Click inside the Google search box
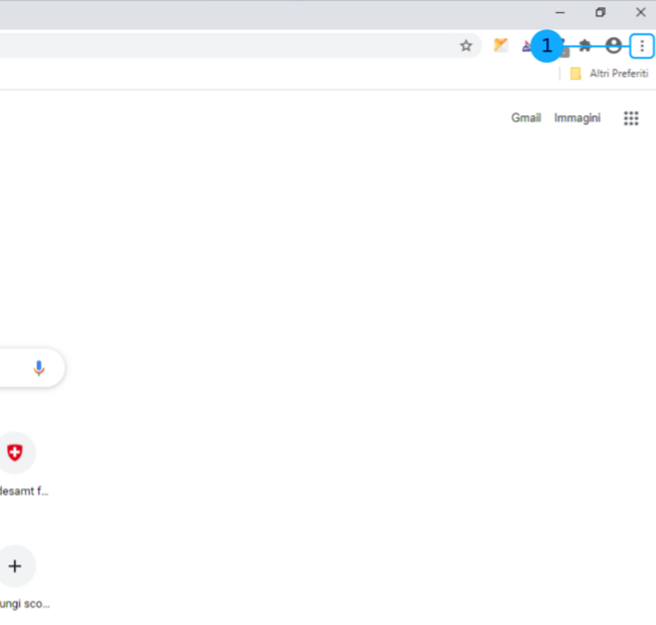Image resolution: width=656 pixels, height=625 pixels. (10, 368)
